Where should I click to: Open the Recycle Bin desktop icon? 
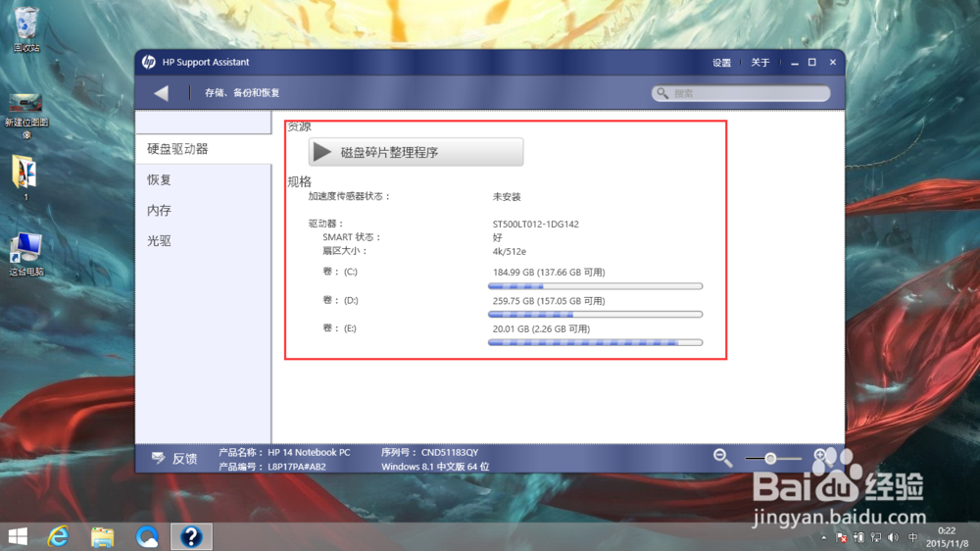pyautogui.click(x=26, y=29)
